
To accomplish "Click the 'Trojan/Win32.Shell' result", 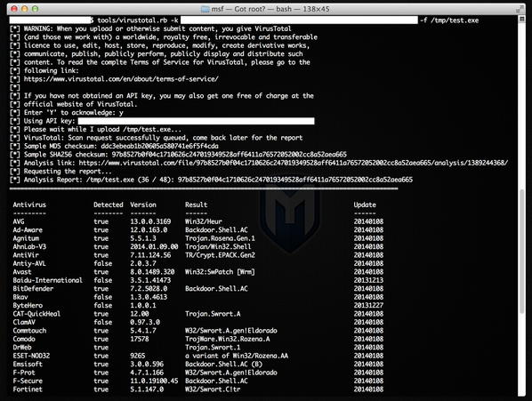I will pyautogui.click(x=218, y=247).
